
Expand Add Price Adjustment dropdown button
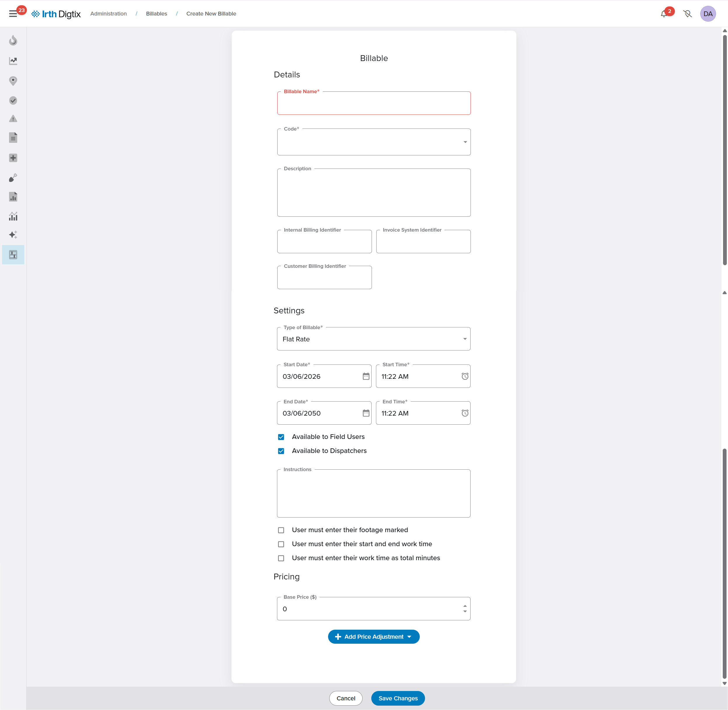pyautogui.click(x=374, y=636)
